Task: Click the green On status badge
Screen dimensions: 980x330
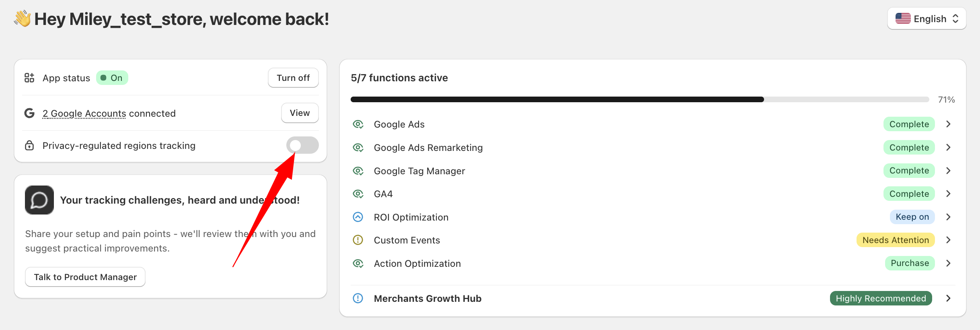Action: pos(112,78)
